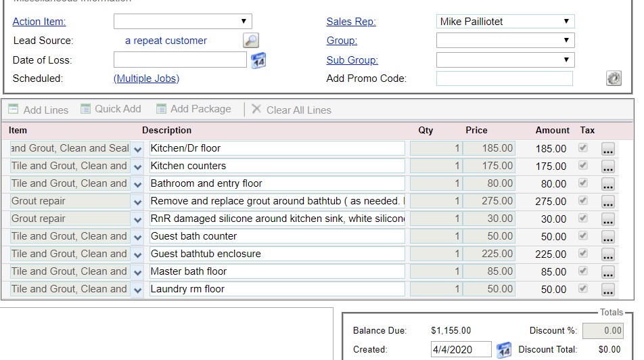Viewport: 644px width, 360px height.
Task: Expand the Sales Rep dropdown showing Mike Pailliotet
Action: coord(505,22)
